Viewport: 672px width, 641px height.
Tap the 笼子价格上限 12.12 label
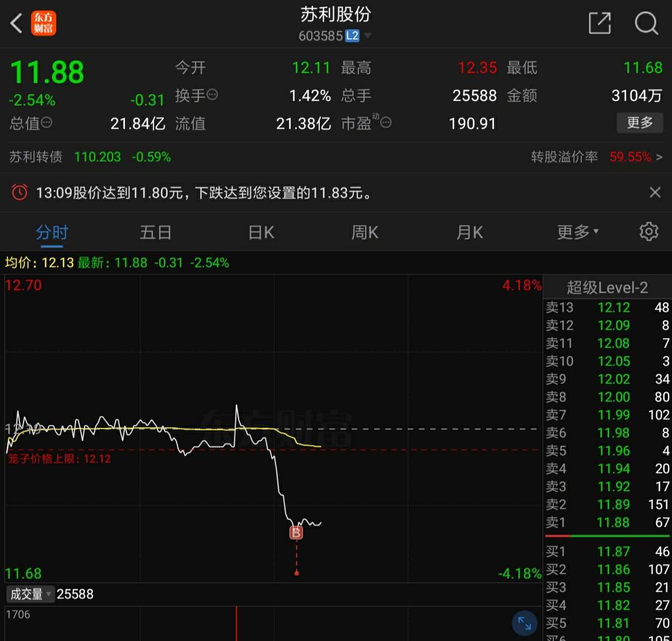coord(59,459)
